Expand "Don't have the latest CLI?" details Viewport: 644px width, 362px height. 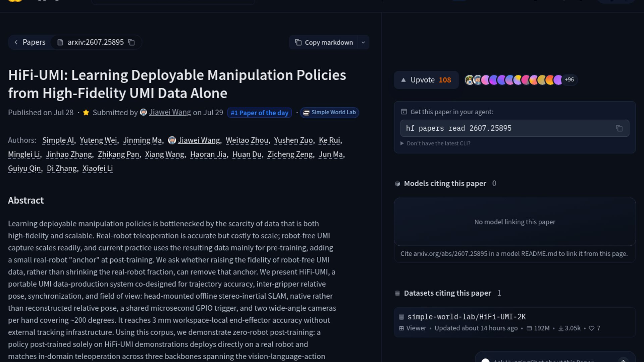(x=436, y=143)
